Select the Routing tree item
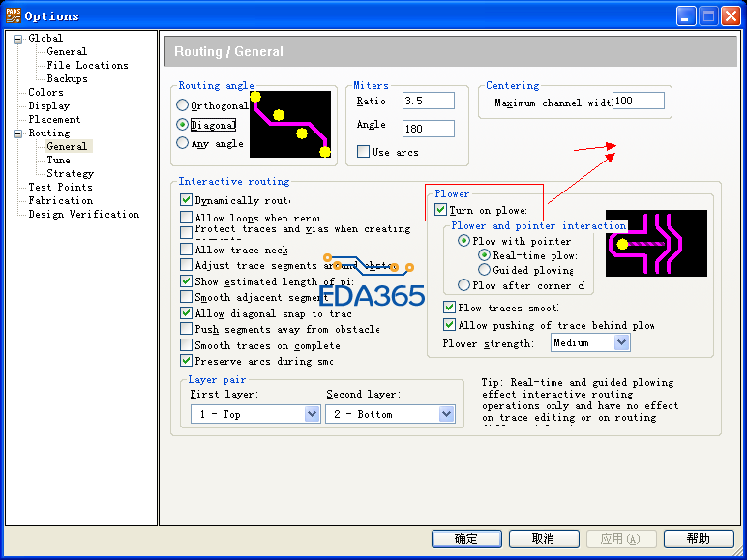Viewport: 747px width, 560px height. [49, 133]
